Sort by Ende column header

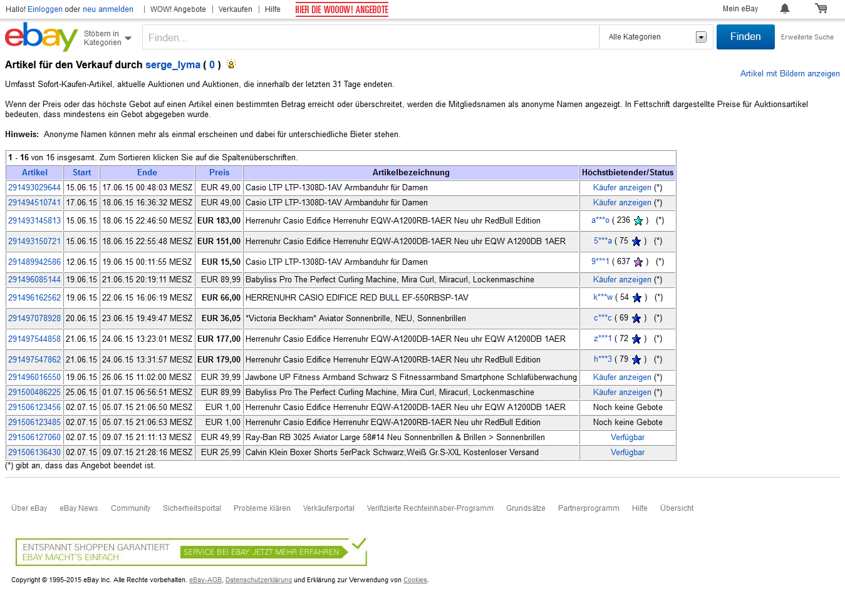tap(147, 172)
